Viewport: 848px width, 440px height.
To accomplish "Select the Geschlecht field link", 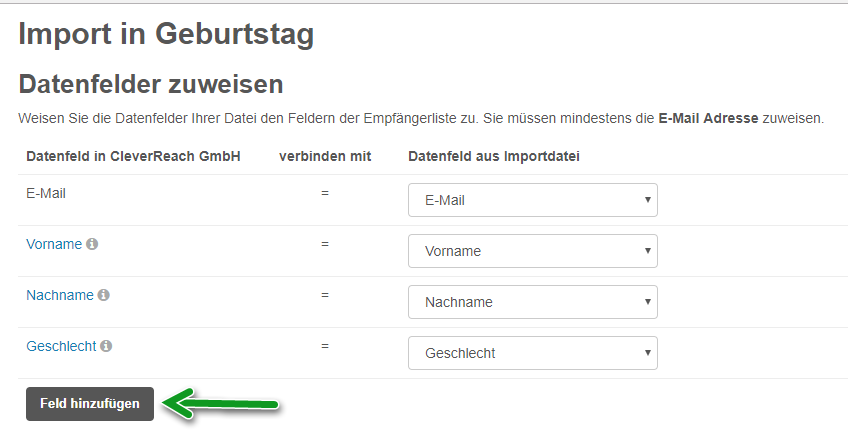I will (61, 346).
